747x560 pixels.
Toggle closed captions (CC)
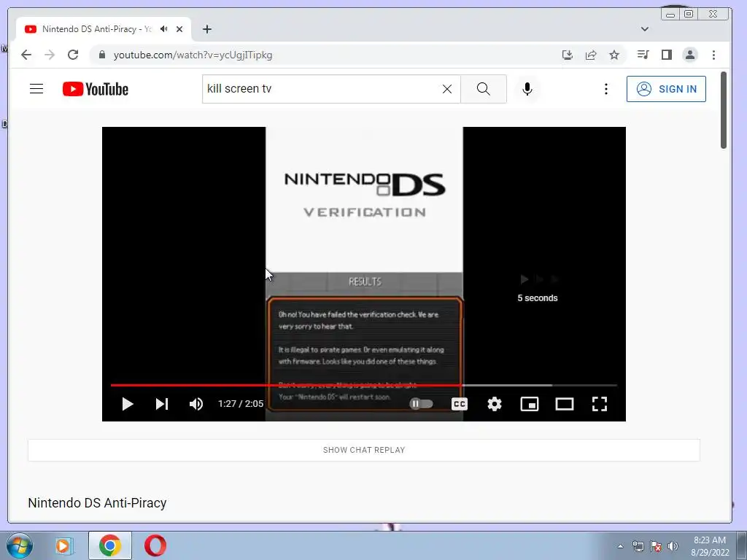(x=460, y=404)
